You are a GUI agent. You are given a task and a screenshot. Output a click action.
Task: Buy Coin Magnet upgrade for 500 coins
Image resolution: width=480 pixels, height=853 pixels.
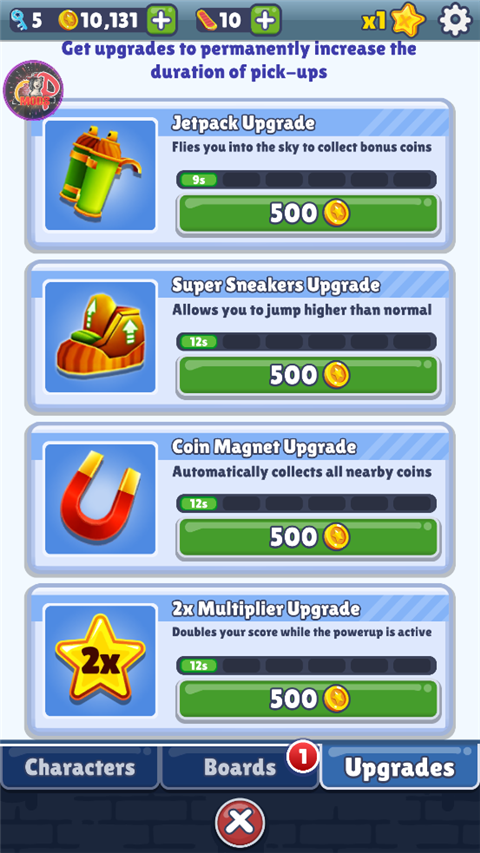click(309, 537)
